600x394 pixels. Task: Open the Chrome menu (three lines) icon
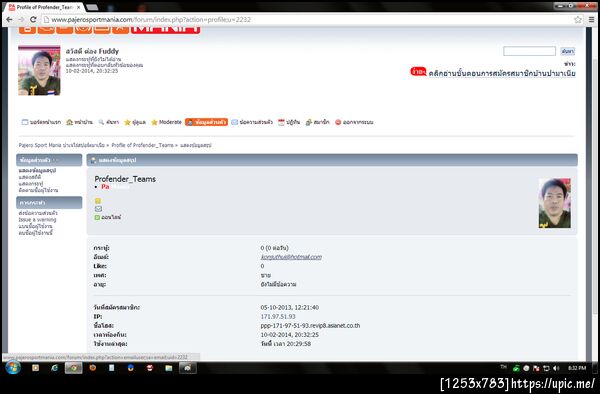pos(592,20)
